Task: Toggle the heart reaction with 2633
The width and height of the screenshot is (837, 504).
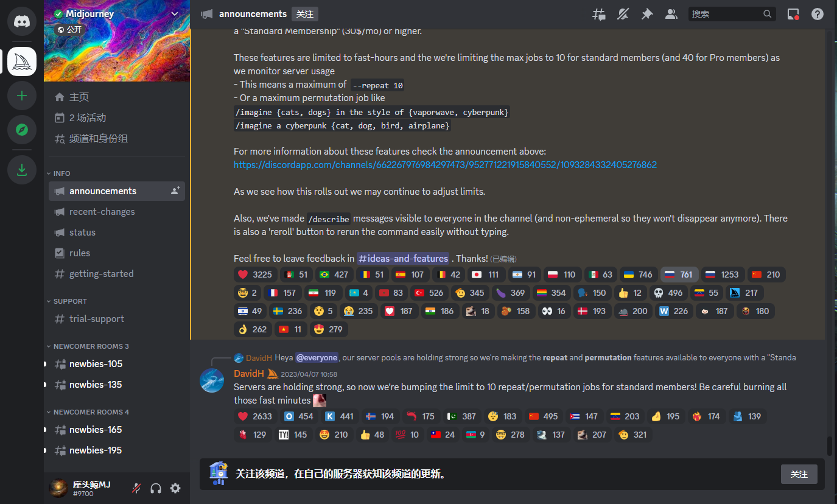Action: (256, 416)
